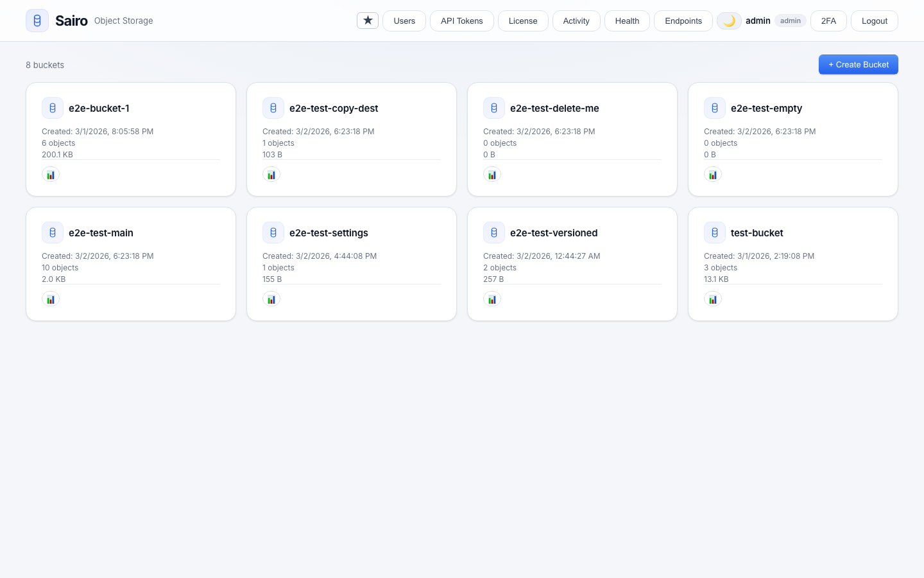Open the test-bucket bucket name
This screenshot has height=578, width=924.
coord(757,232)
